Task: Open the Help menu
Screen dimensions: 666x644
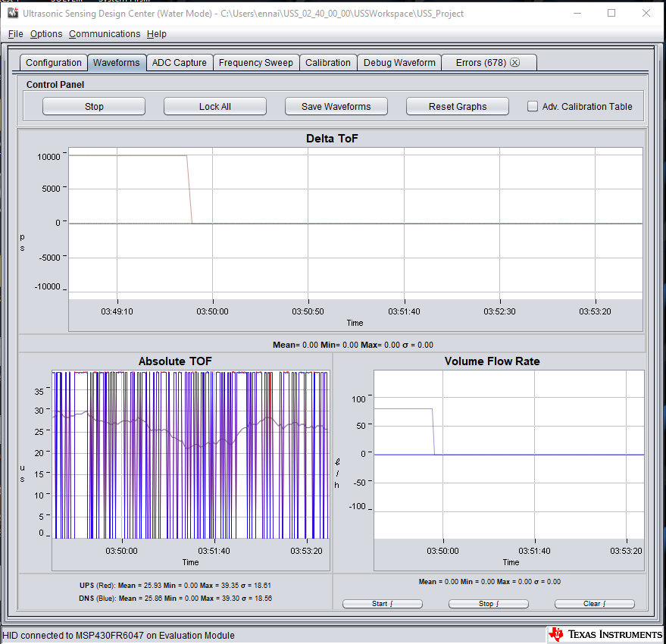Action: 156,34
